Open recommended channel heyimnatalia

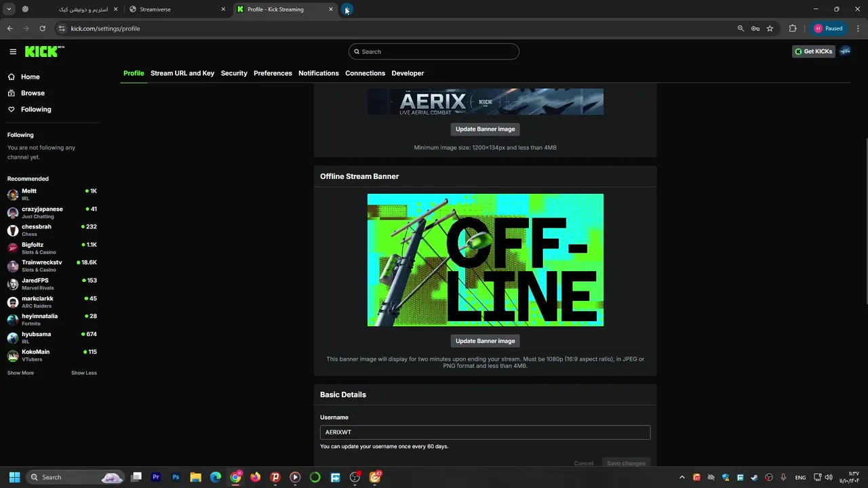click(x=52, y=319)
